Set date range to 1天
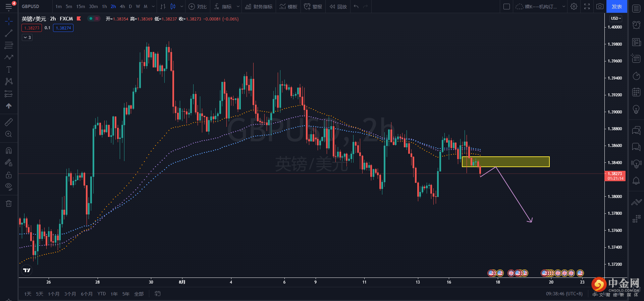 [x=28, y=294]
